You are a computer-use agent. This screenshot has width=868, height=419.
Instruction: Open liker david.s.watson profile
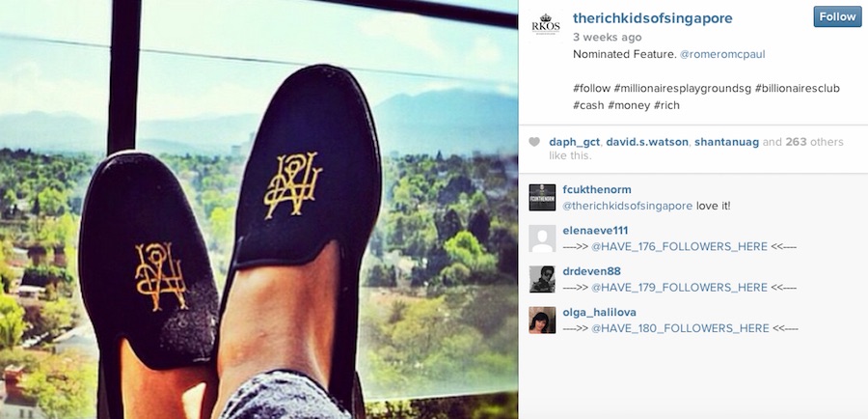tap(647, 143)
